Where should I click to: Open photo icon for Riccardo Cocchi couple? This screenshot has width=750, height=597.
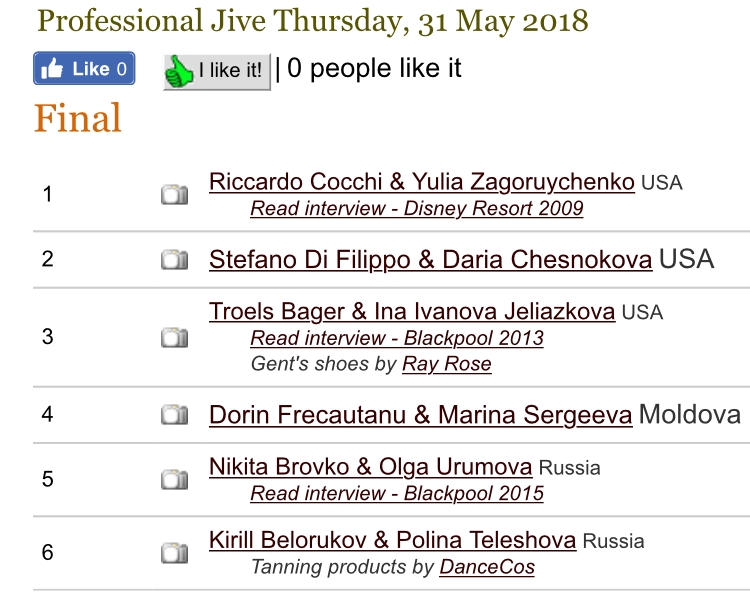[x=175, y=194]
